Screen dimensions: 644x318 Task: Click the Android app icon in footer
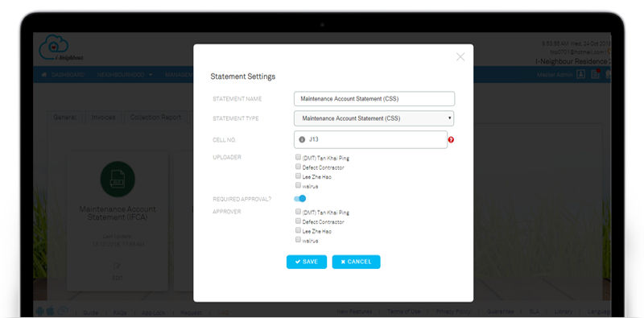(40, 311)
